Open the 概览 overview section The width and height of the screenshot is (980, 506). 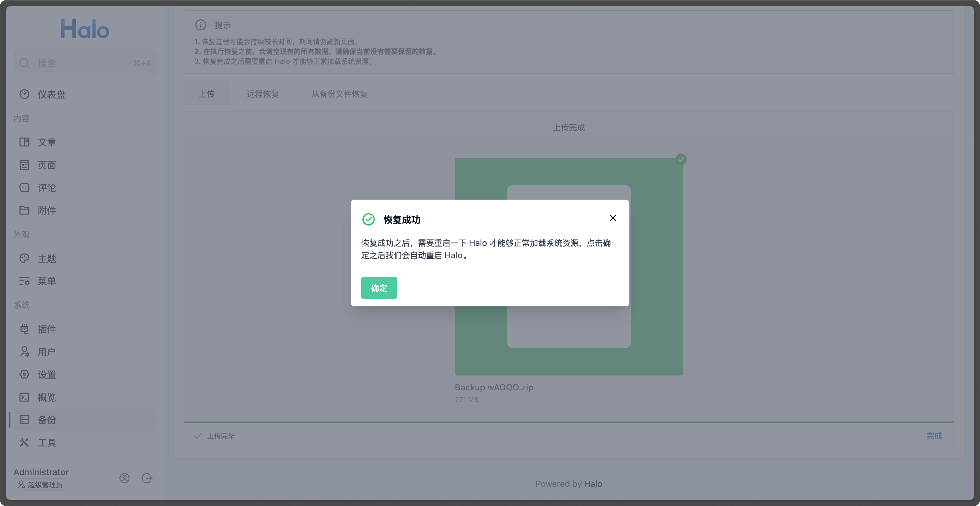(x=24, y=397)
